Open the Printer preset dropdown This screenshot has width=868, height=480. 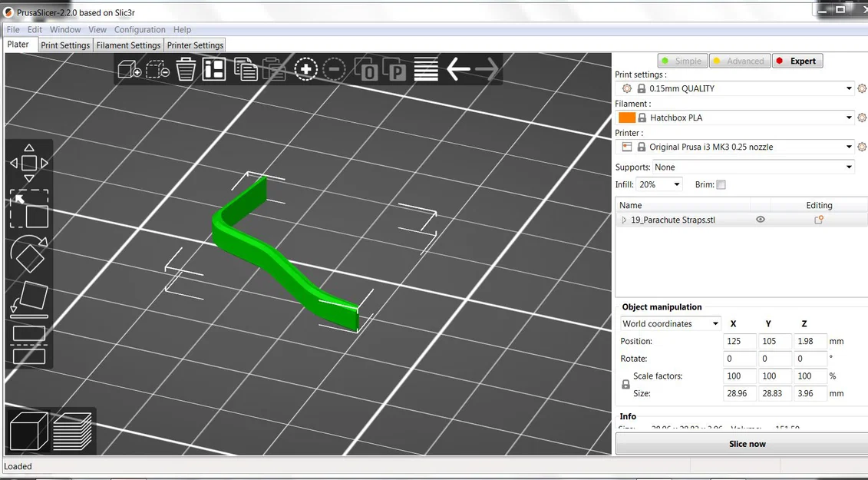point(849,147)
